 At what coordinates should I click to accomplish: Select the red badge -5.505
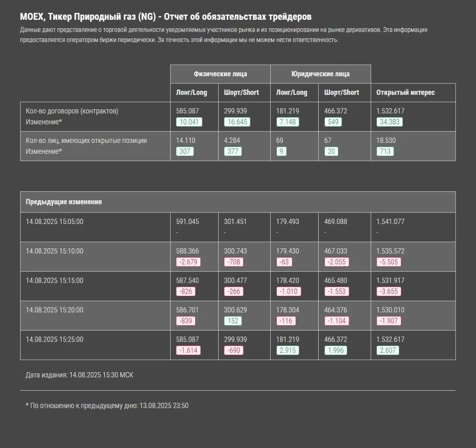389,262
